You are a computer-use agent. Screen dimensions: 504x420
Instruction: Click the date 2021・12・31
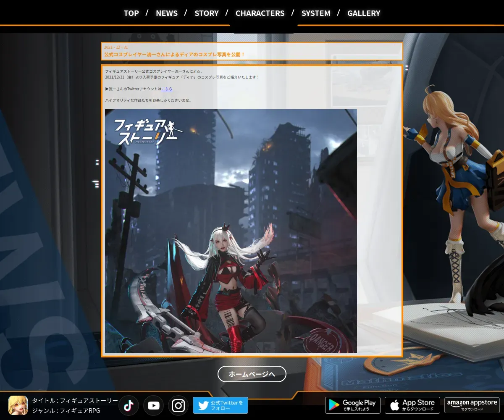point(116,47)
